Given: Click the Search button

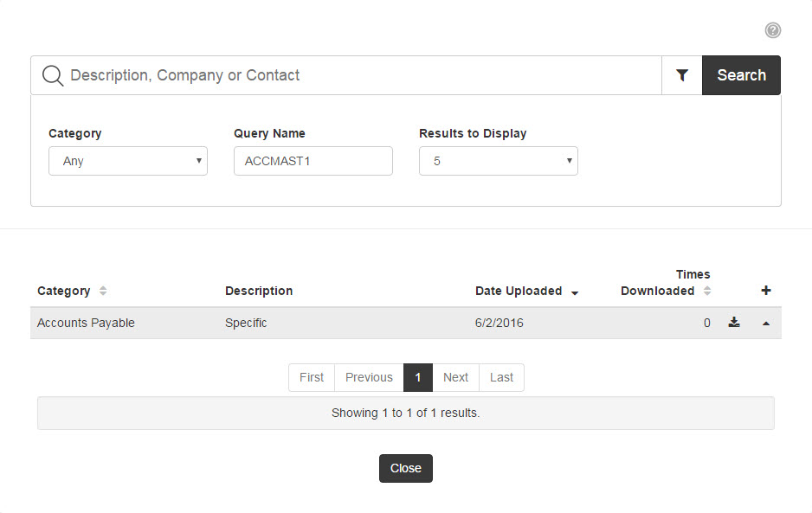Looking at the screenshot, I should (x=741, y=75).
